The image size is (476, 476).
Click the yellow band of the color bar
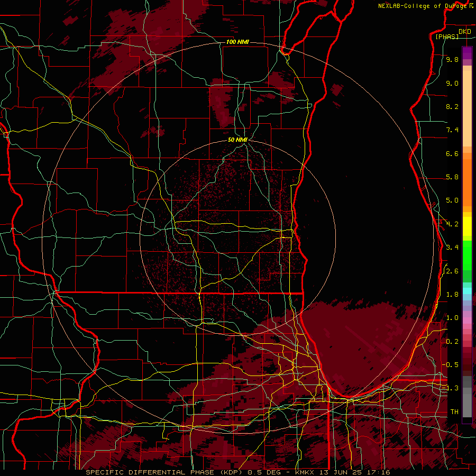[x=467, y=226]
